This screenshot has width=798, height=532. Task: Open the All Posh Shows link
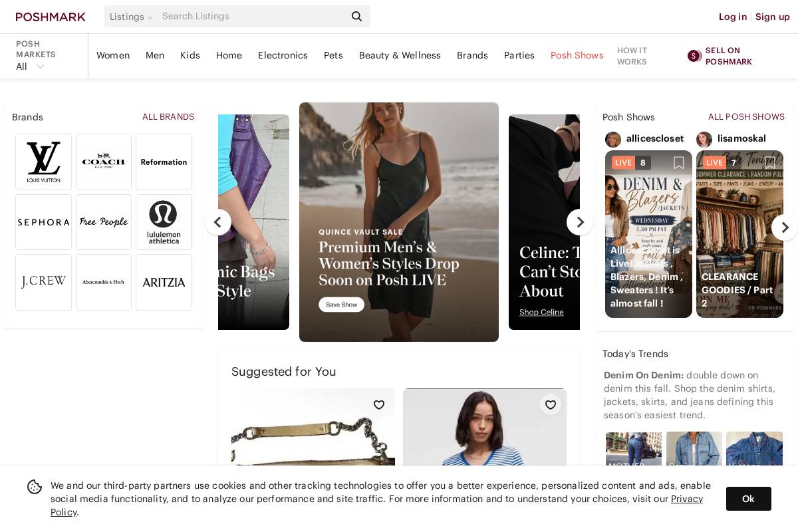point(746,116)
